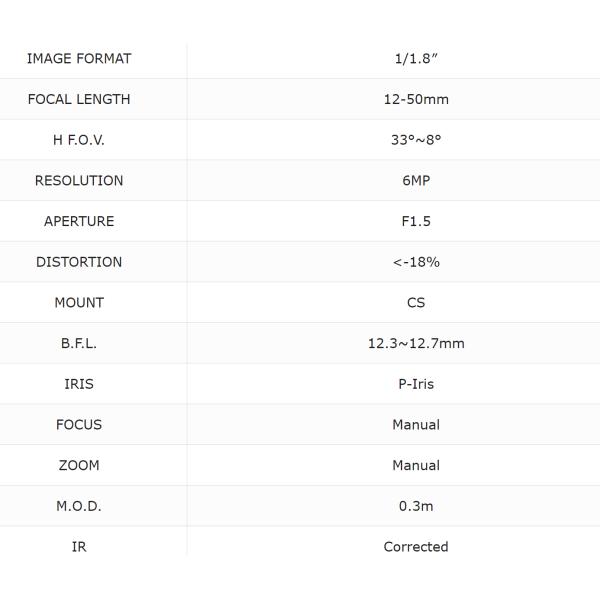
Task: Click the DISTORTION label
Action: 79,262
